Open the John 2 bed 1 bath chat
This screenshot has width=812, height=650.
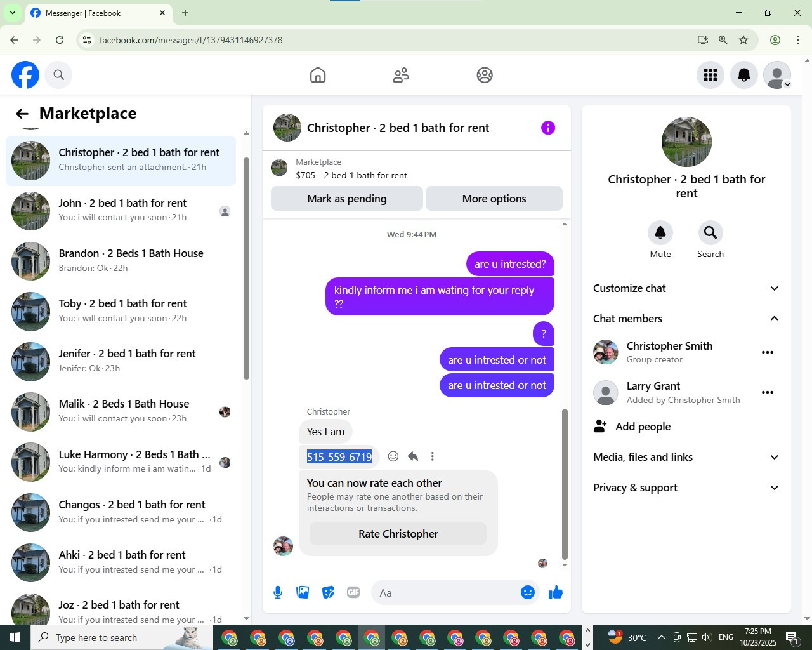121,211
